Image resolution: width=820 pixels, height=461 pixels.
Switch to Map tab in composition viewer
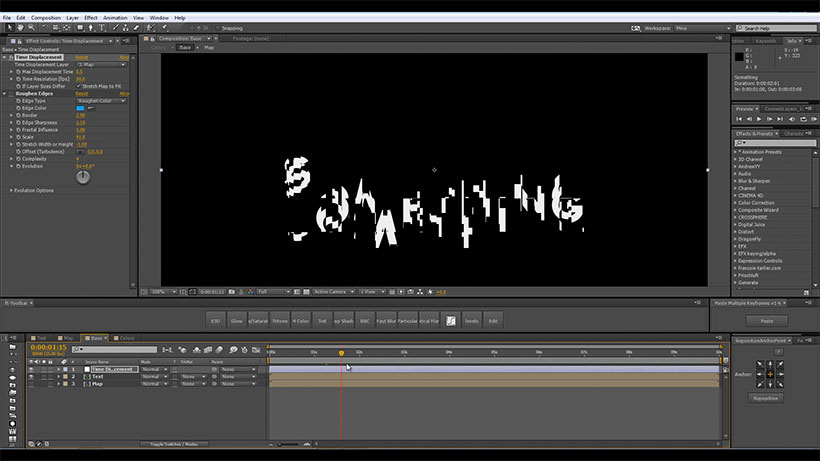pyautogui.click(x=209, y=48)
